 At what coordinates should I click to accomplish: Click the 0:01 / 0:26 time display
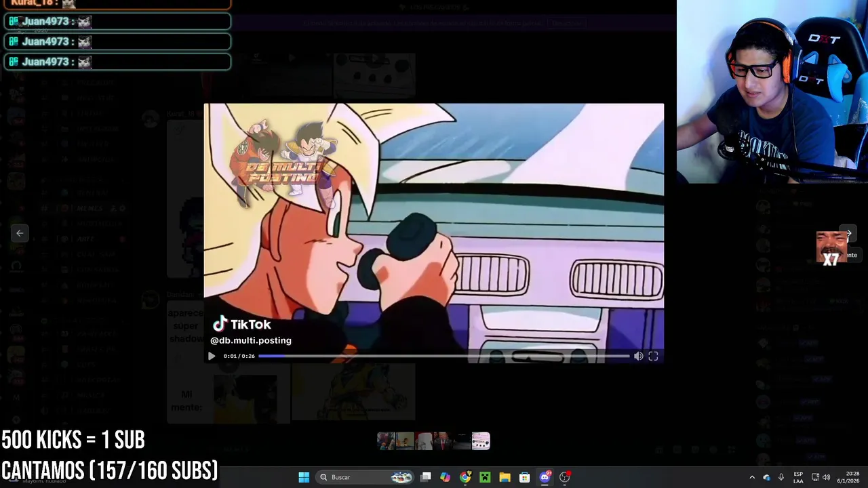[x=239, y=356]
